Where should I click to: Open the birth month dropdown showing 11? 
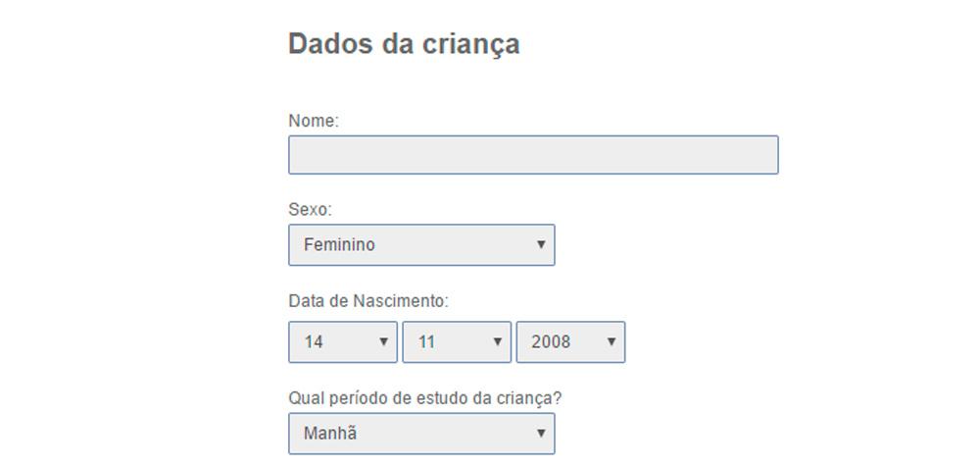pos(457,342)
